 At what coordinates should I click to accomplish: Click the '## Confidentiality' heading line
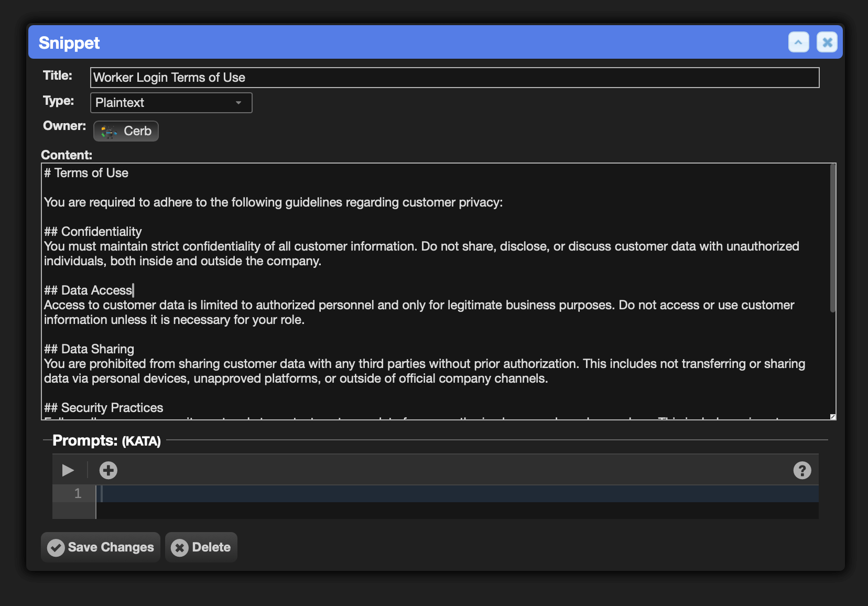93,232
